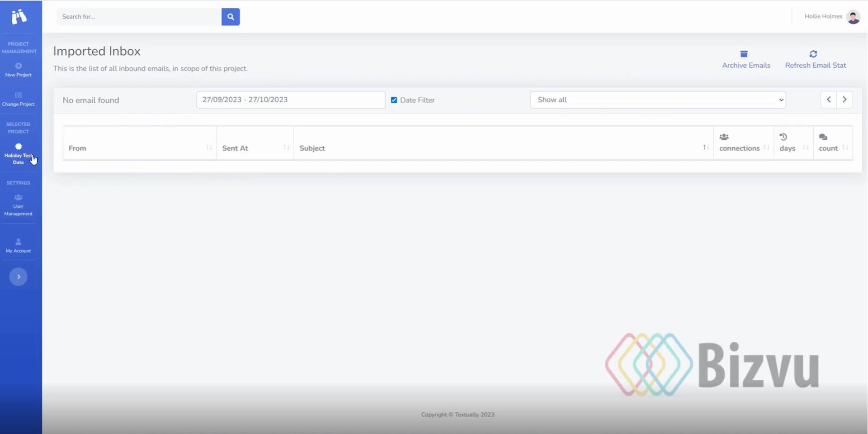Screen dimensions: 868x434
Task: Open the Show all dropdown
Action: click(657, 100)
